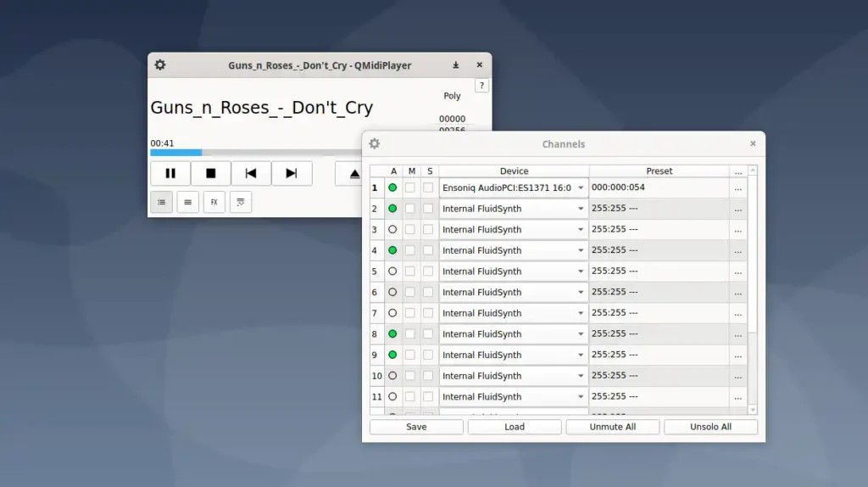
Task: Solo channel 4 checkbox
Action: 428,250
